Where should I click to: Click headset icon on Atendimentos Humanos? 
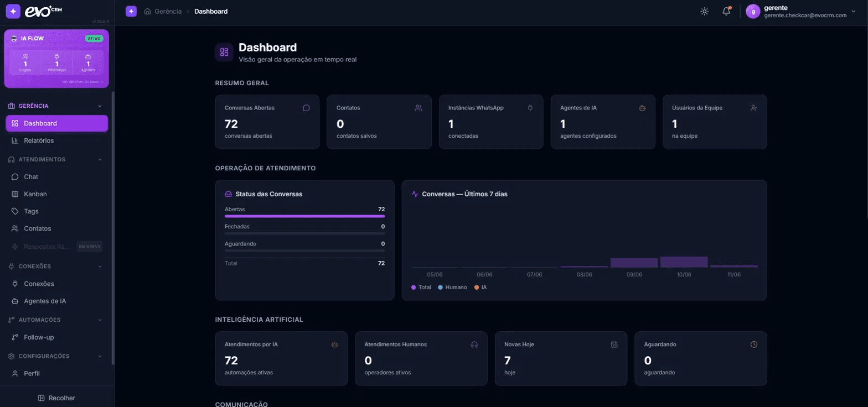tap(474, 345)
